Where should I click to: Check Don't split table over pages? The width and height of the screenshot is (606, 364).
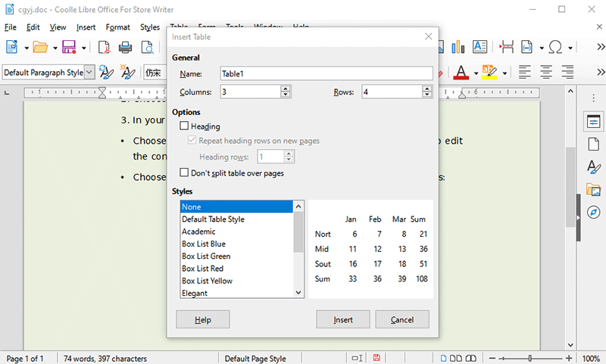coord(184,173)
